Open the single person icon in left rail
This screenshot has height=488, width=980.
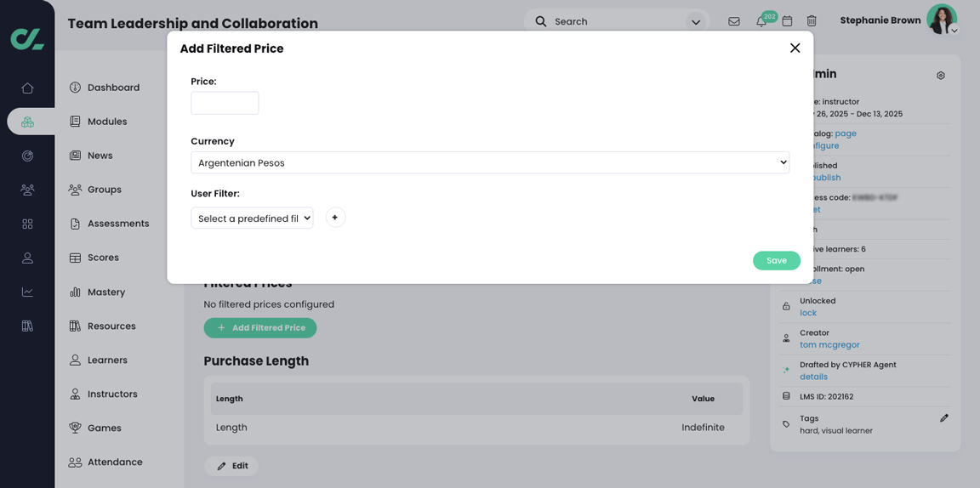click(x=27, y=258)
